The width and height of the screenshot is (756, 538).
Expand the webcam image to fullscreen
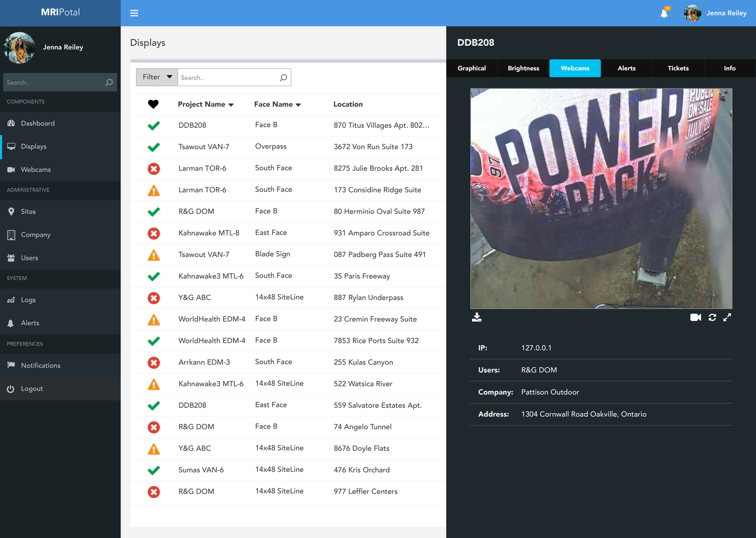tap(727, 317)
